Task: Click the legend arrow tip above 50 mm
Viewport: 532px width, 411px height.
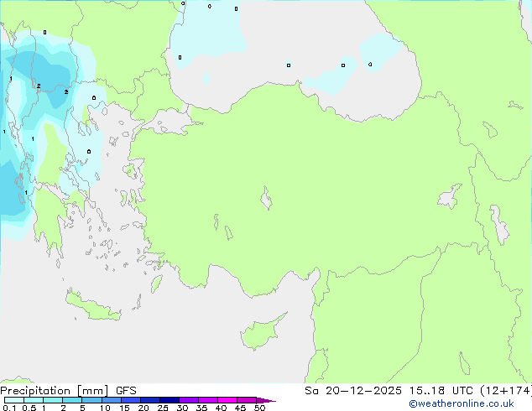Action: [x=266, y=400]
